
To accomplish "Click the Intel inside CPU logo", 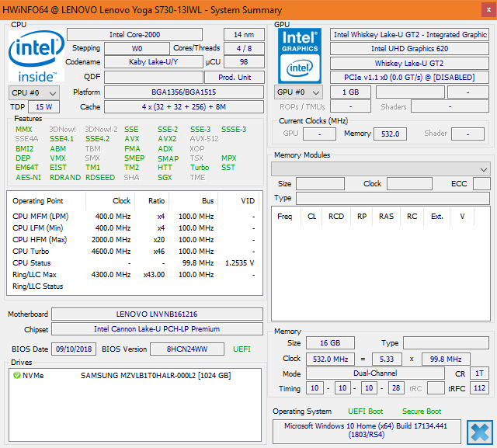I will pyautogui.click(x=36, y=56).
